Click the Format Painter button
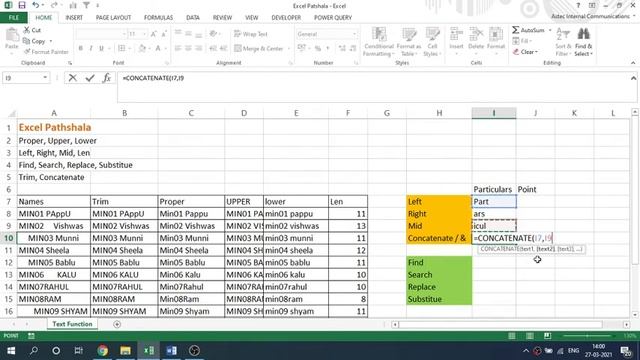640x360 pixels. 46,52
